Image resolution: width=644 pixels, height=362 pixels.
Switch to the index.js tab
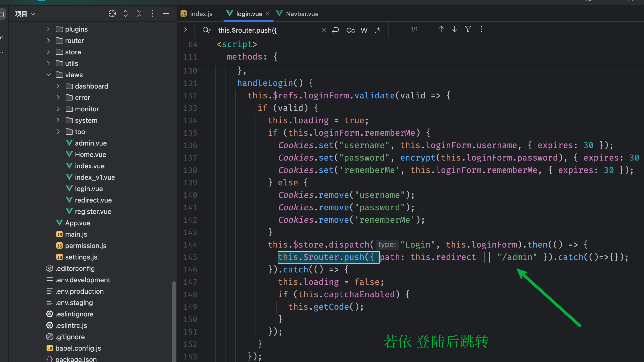coord(197,14)
